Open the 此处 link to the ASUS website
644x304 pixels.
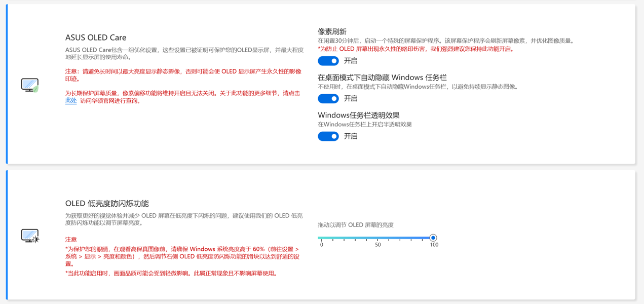[x=71, y=101]
